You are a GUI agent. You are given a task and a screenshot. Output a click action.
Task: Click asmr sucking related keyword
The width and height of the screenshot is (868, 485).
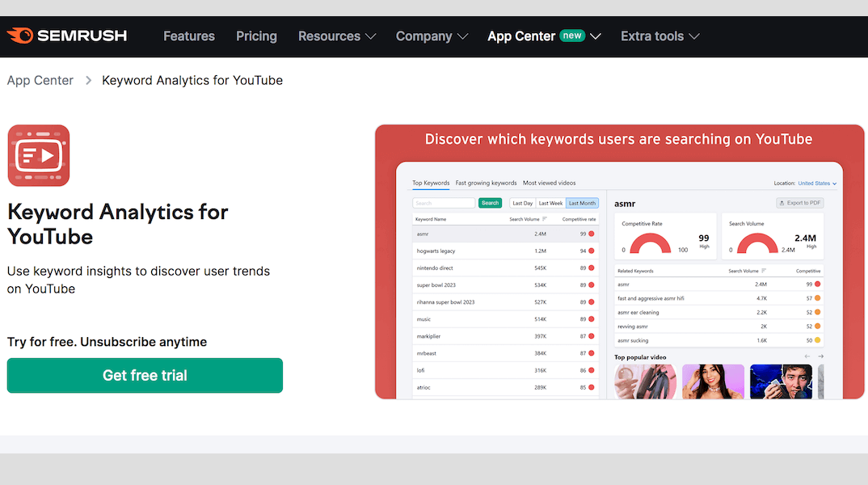(633, 340)
